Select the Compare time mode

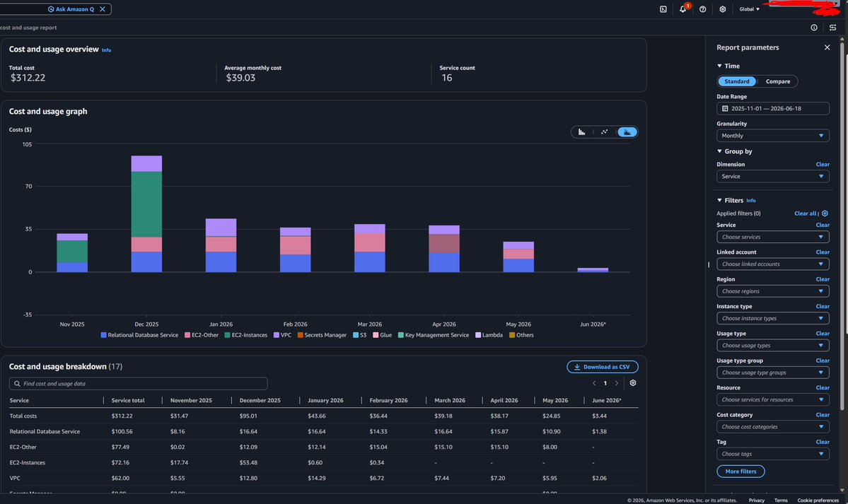pyautogui.click(x=778, y=81)
